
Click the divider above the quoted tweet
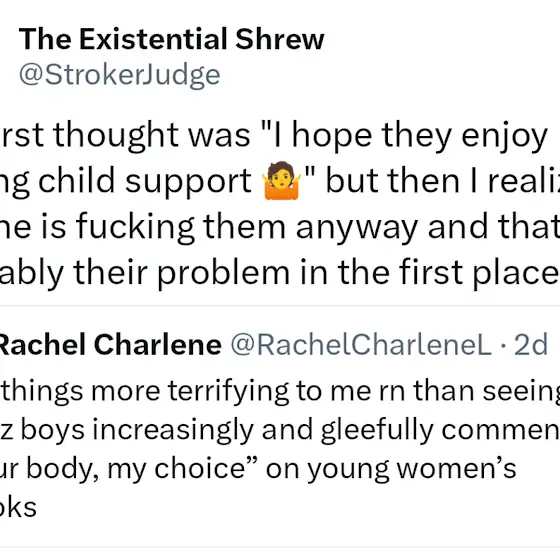[280, 306]
